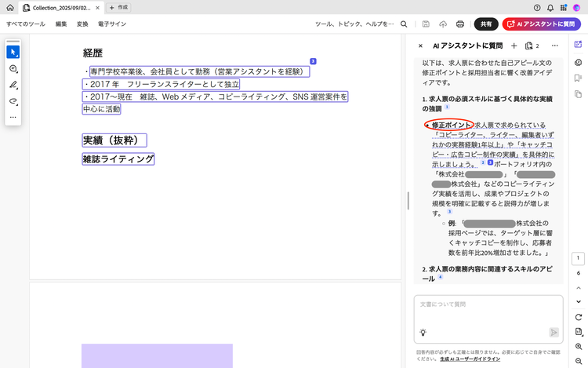
Task: Rotate the page with the rotate icon
Action: (578, 317)
